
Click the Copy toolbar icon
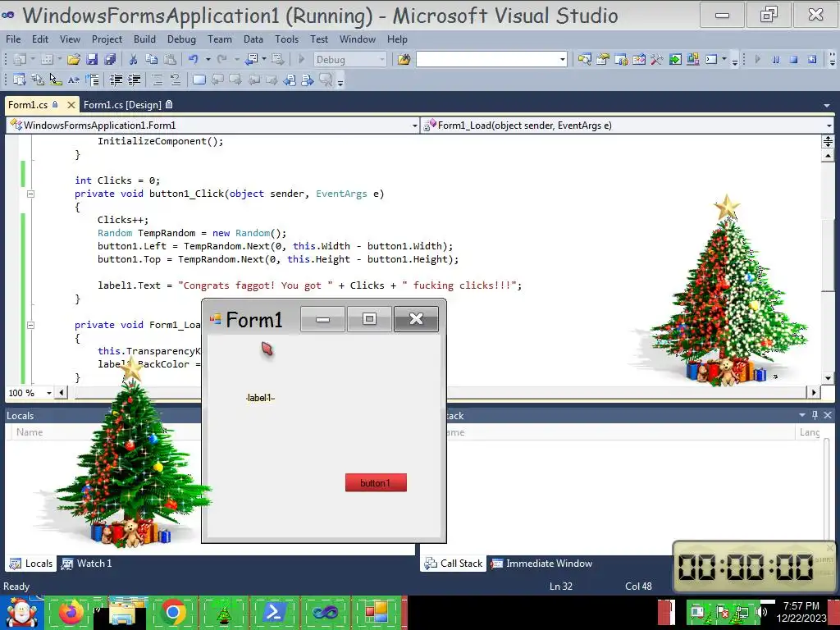[151, 59]
